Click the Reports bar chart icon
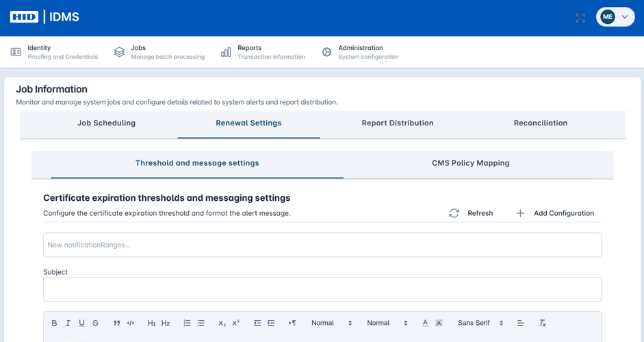The height and width of the screenshot is (342, 644). click(x=226, y=52)
